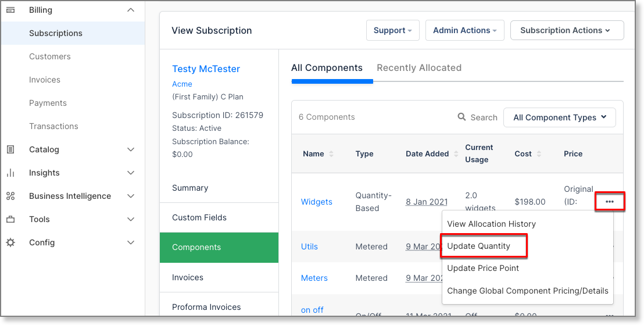This screenshot has height=325, width=644.
Task: Open the All Component Types dropdown
Action: 559,117
